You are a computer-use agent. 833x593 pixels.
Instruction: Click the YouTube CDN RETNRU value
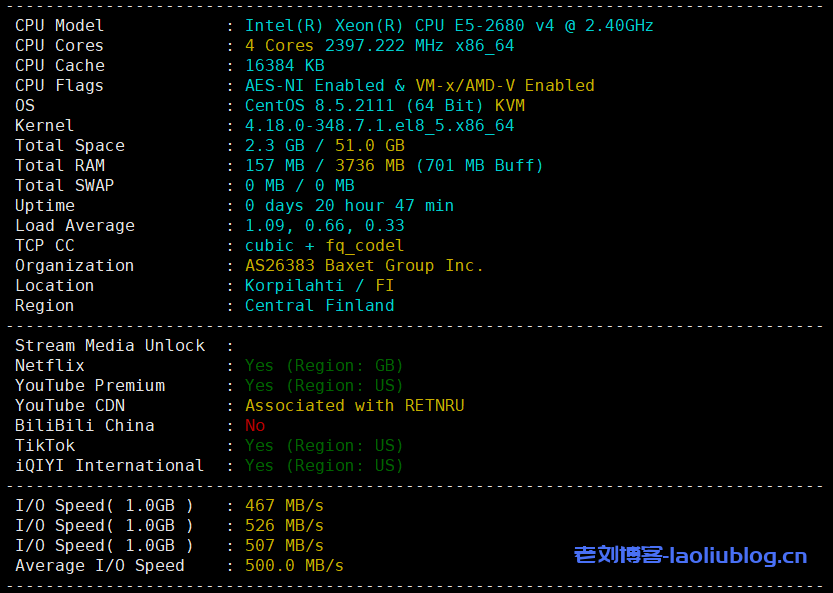354,406
